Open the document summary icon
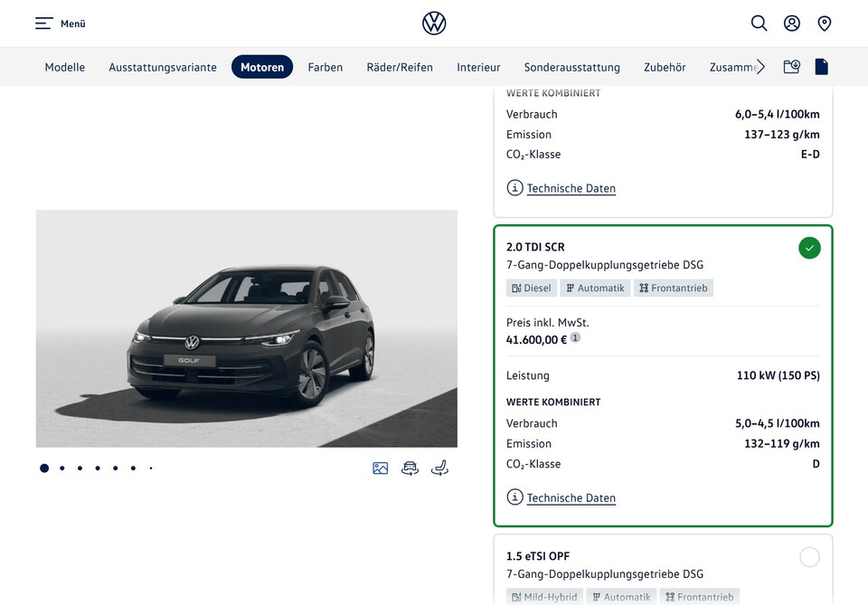This screenshot has height=605, width=868. (x=822, y=67)
